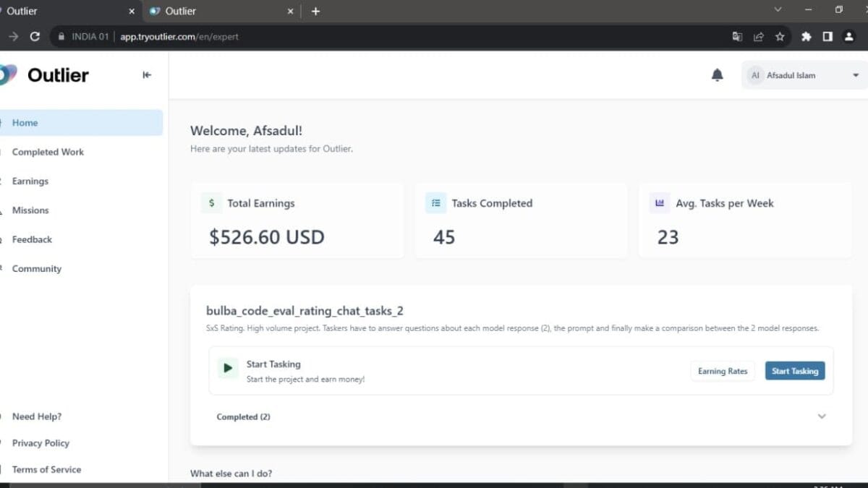The image size is (868, 488).
Task: Open Chrome profile icon
Action: (849, 36)
